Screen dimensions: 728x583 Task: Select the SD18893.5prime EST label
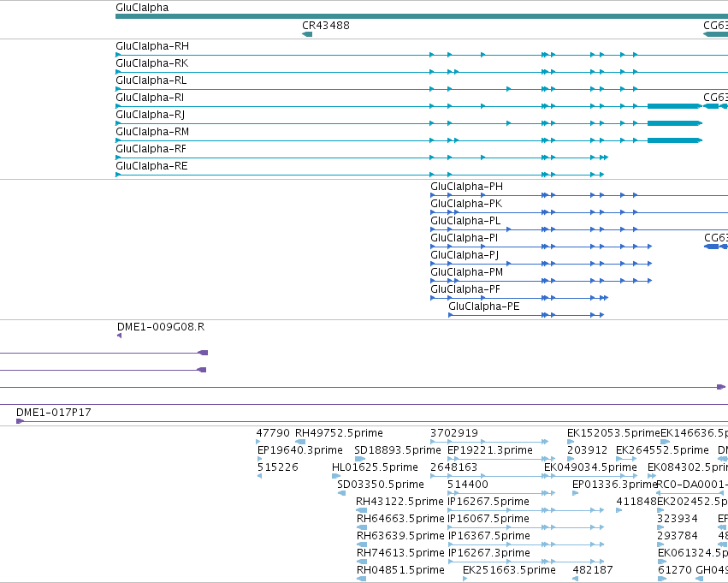[398, 450]
